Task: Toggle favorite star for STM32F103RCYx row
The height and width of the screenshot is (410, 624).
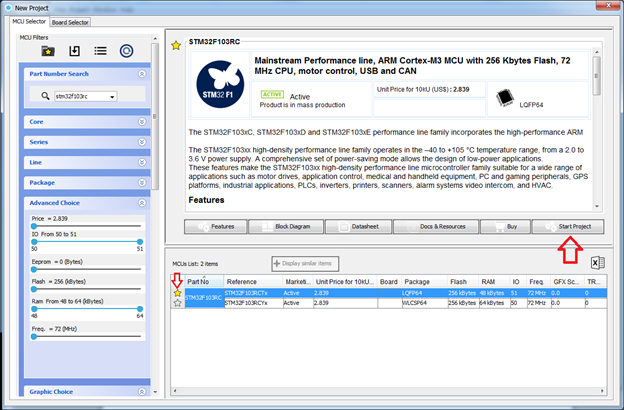Action: (x=177, y=303)
